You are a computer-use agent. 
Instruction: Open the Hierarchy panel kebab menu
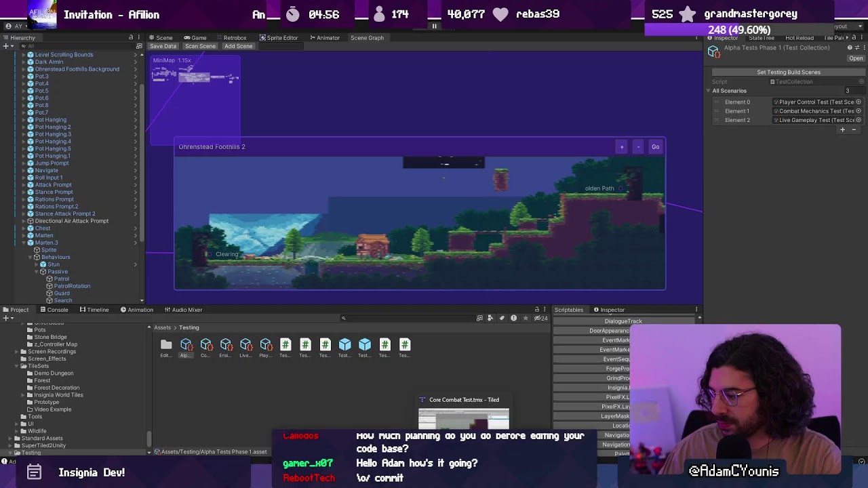tap(138, 37)
